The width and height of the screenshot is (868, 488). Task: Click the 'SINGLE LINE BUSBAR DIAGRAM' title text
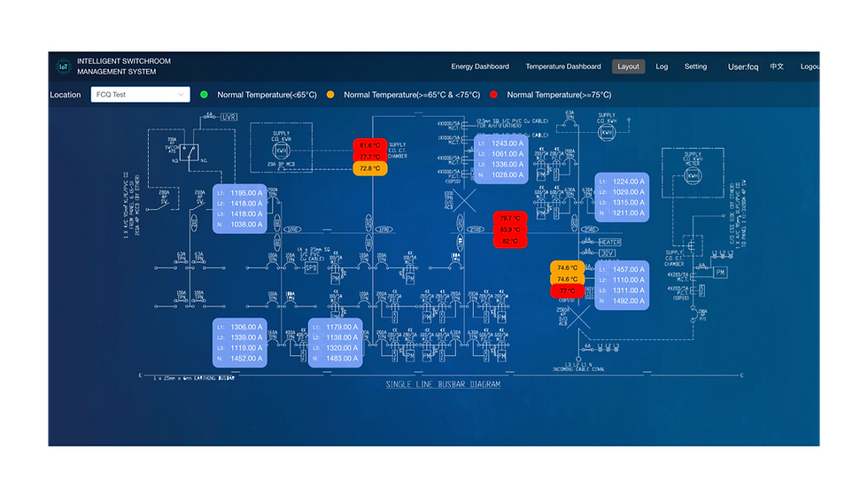tap(443, 384)
